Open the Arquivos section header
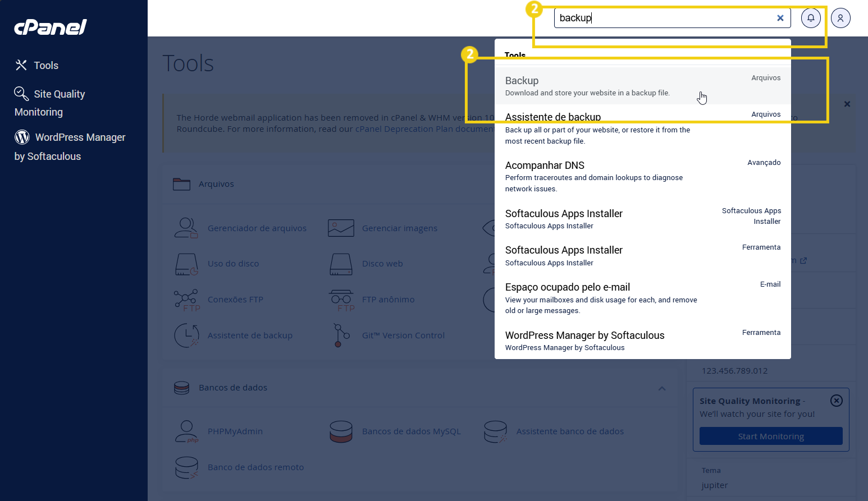This screenshot has width=868, height=501. (216, 184)
